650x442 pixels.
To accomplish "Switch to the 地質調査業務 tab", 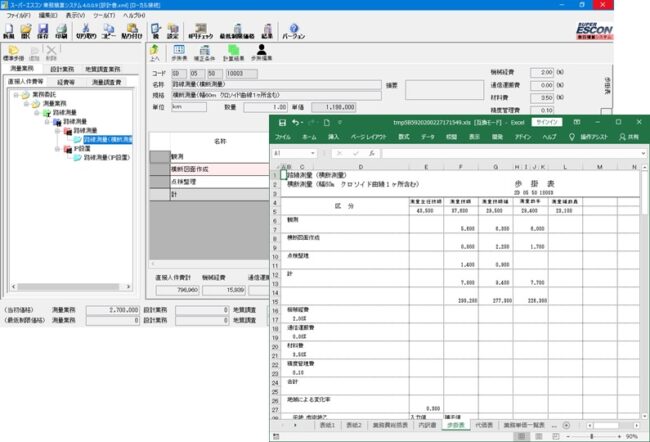I will tap(103, 69).
